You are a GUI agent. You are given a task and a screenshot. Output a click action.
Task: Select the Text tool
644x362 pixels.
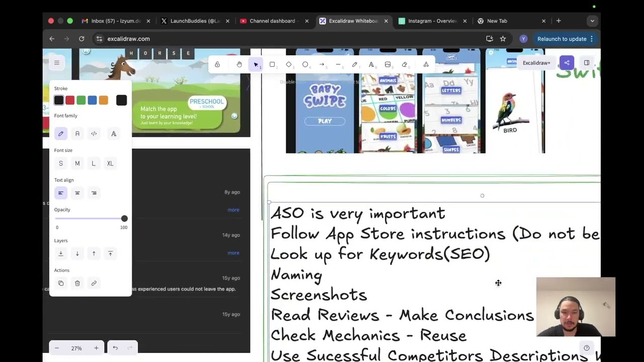[x=371, y=64]
